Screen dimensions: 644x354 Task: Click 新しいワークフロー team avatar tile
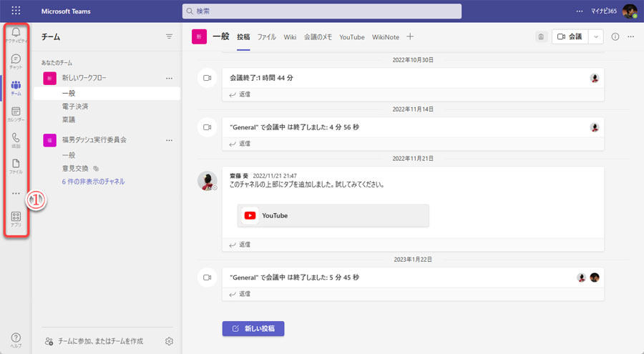click(49, 78)
